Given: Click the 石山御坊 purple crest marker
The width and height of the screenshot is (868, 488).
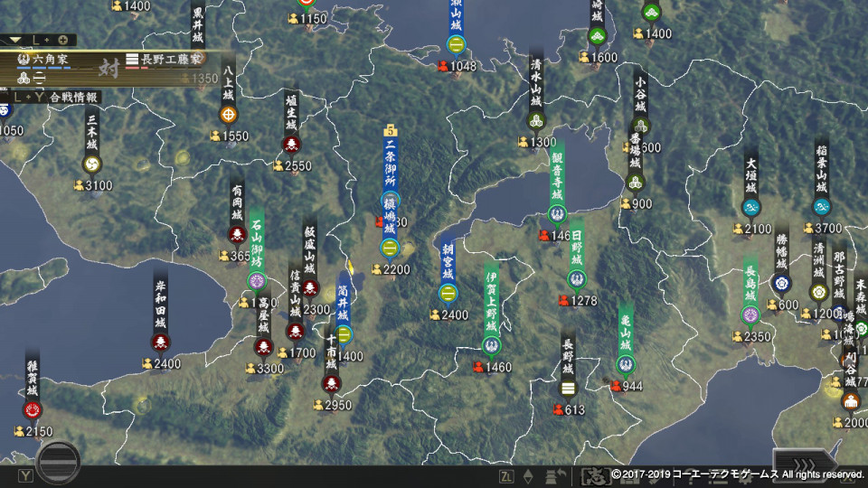Looking at the screenshot, I should pyautogui.click(x=256, y=281).
